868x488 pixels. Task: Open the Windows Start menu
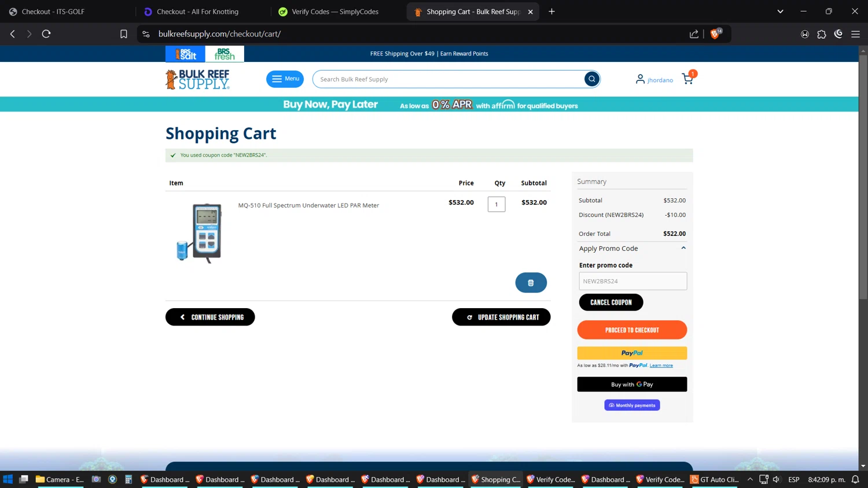[8, 479]
